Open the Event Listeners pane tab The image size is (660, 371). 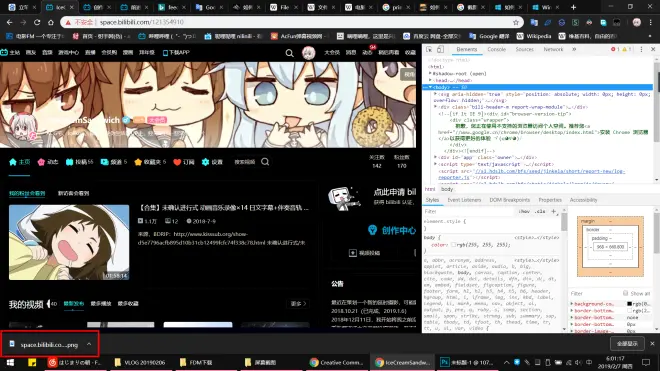point(464,200)
